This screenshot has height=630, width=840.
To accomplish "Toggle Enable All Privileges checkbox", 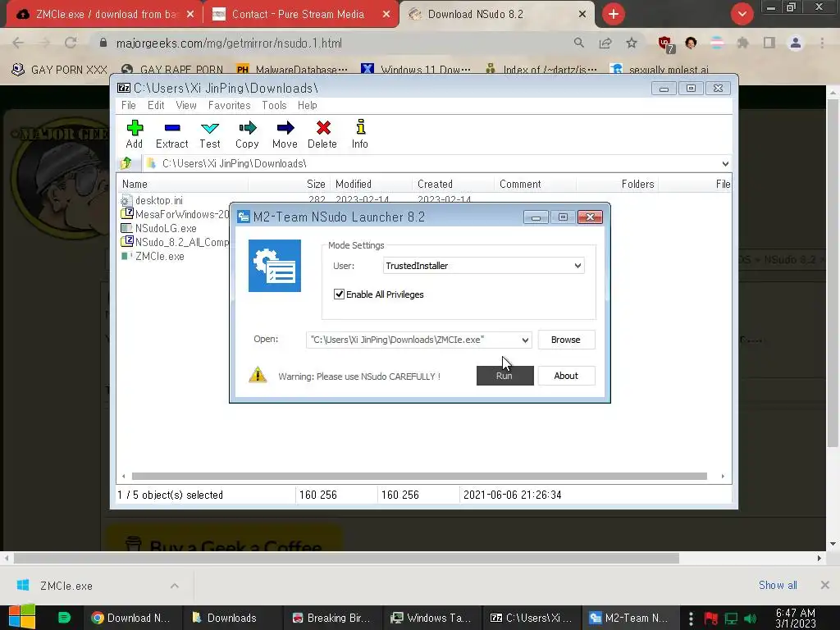I will [x=339, y=294].
